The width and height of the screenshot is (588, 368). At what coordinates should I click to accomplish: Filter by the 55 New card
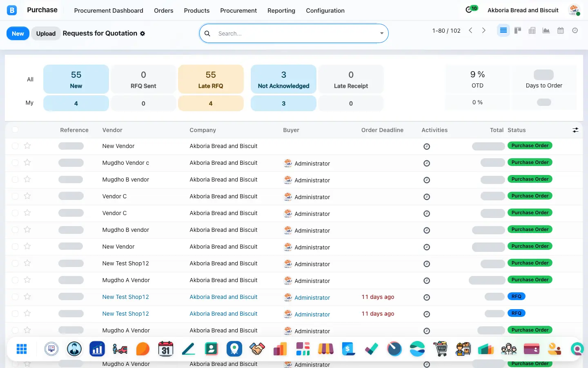point(76,79)
